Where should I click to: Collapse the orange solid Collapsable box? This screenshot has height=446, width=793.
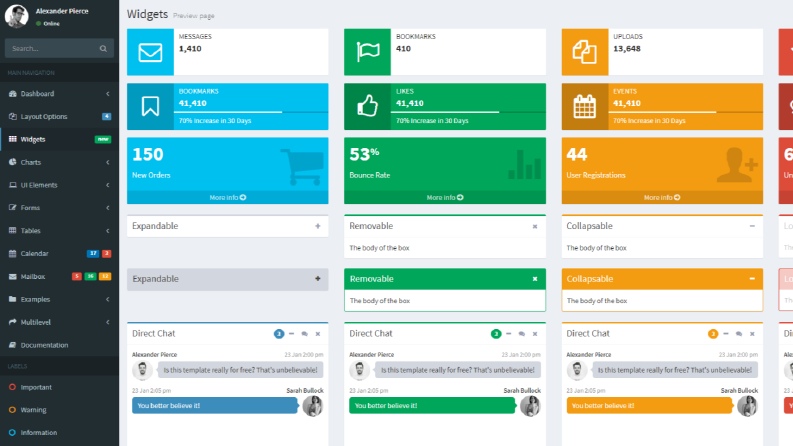point(752,279)
